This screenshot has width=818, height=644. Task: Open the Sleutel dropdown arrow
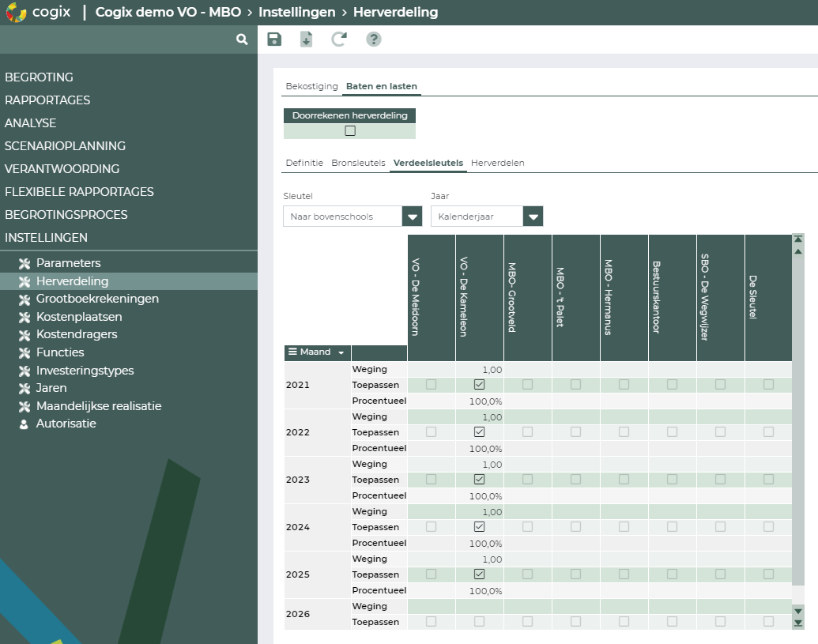412,217
